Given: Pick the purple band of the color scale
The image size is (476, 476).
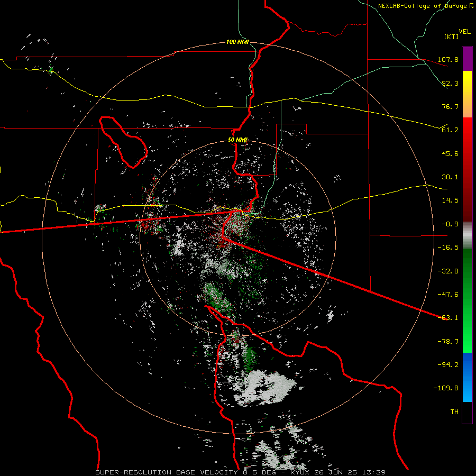Looking at the screenshot, I should (x=467, y=59).
